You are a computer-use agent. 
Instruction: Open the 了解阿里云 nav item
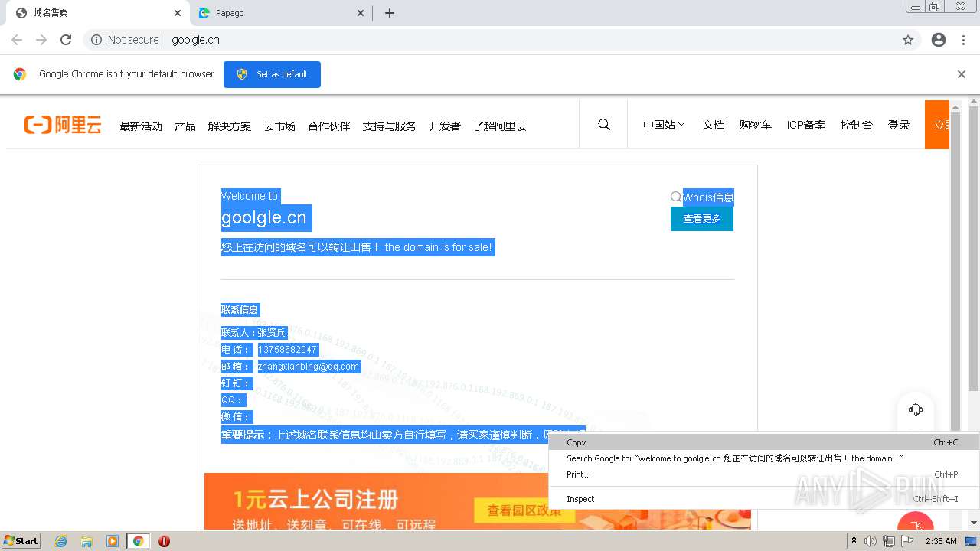(500, 126)
